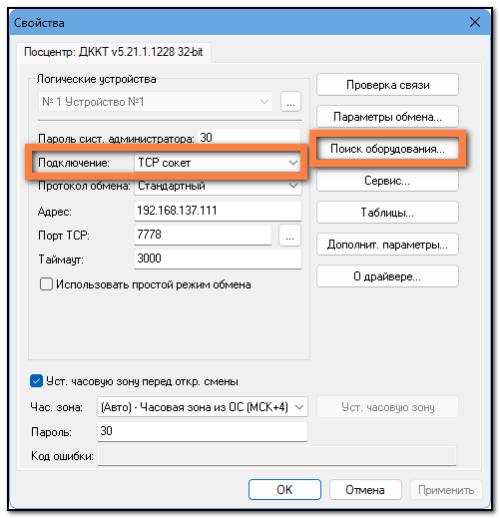The image size is (500, 518).
Task: Click the Свойства title bar text
Action: point(39,23)
